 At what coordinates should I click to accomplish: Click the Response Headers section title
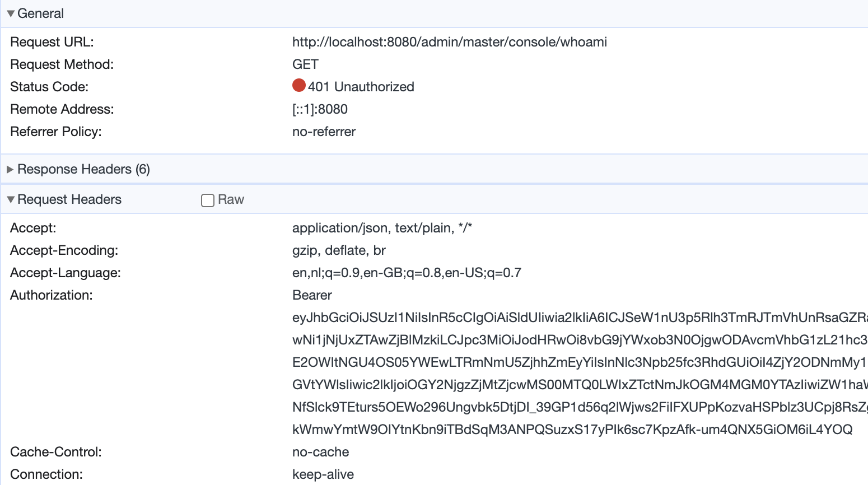click(x=83, y=169)
